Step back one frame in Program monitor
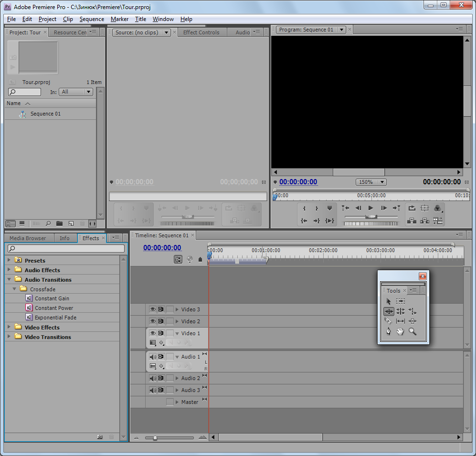The width and height of the screenshot is (476, 456). 358,208
